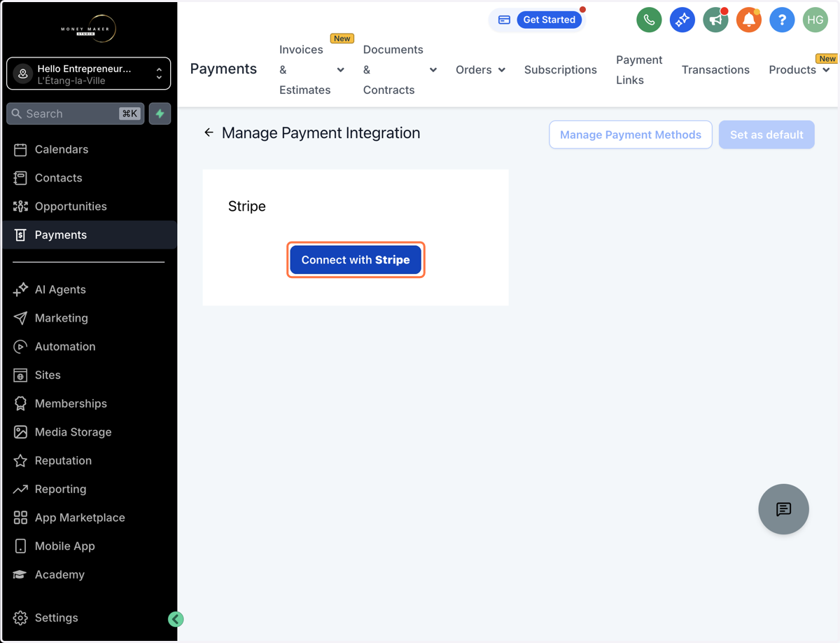The height and width of the screenshot is (643, 840).
Task: Click the Reporting trend icon
Action: (x=20, y=489)
